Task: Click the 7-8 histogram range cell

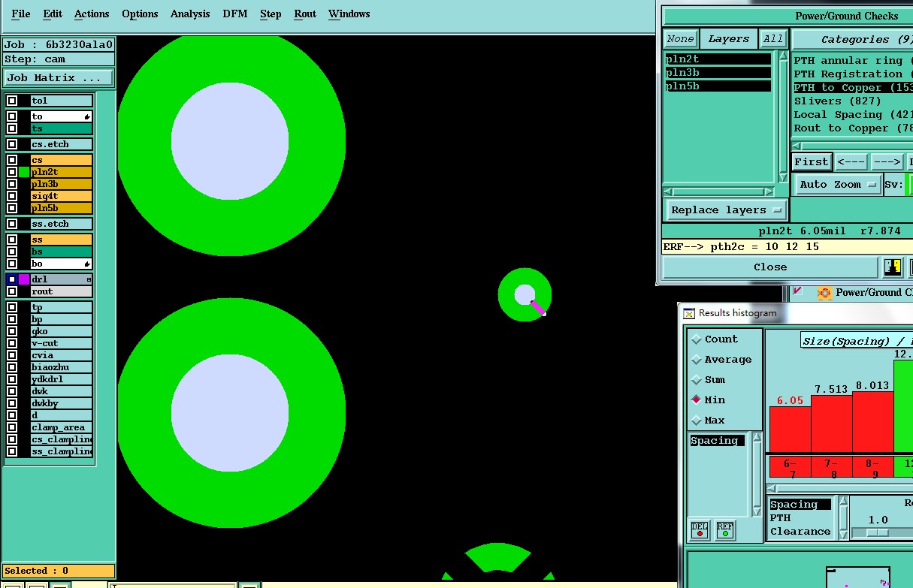Action: click(832, 469)
